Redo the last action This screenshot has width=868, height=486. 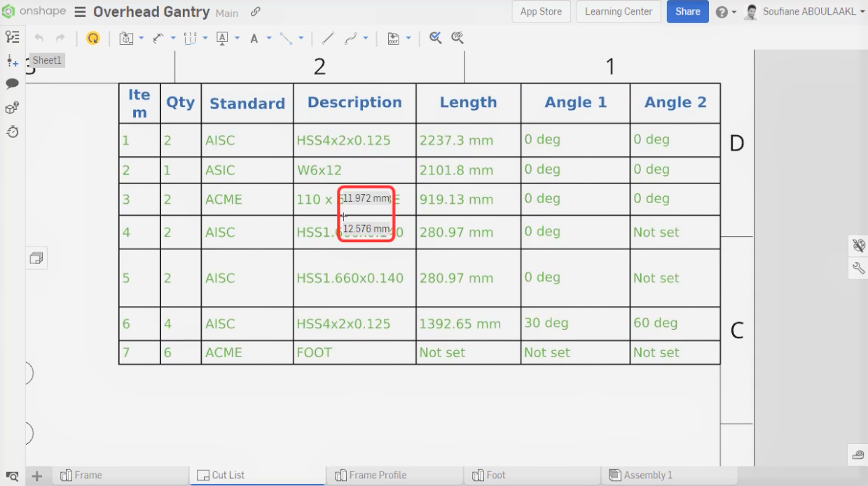tap(60, 39)
